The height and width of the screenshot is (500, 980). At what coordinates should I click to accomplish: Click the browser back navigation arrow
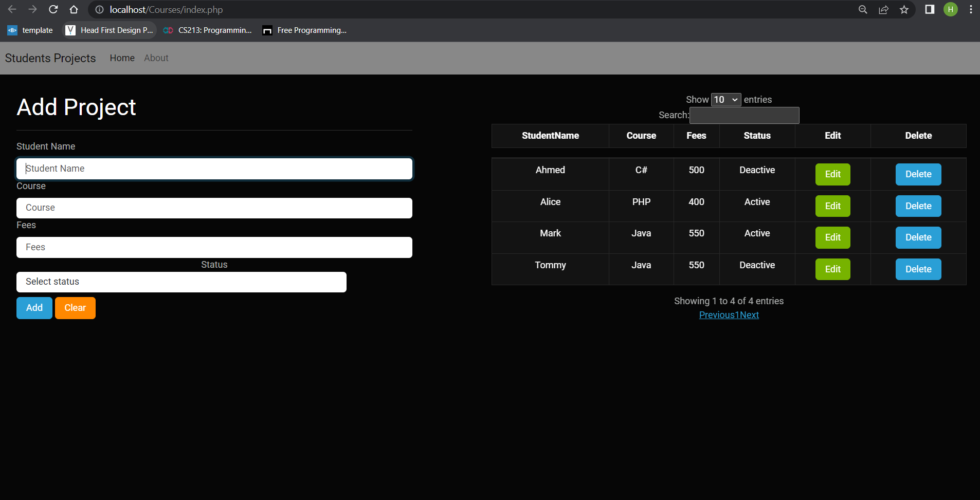[11, 9]
